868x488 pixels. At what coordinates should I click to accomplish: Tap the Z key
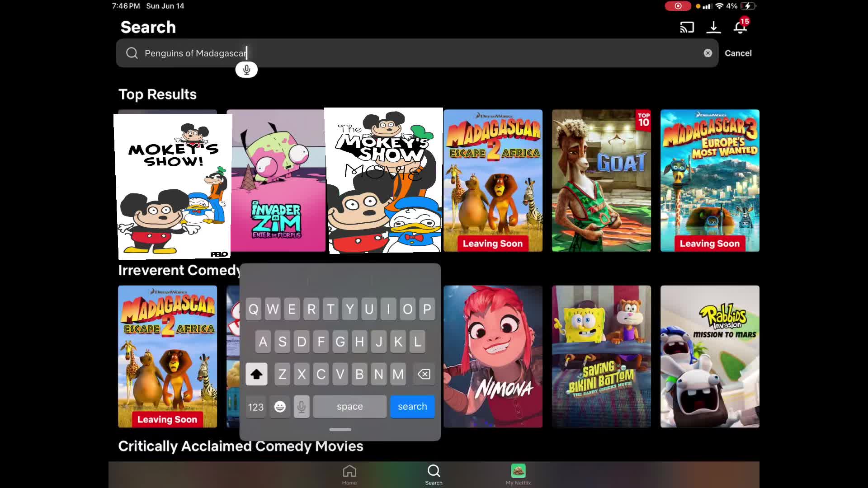click(283, 374)
